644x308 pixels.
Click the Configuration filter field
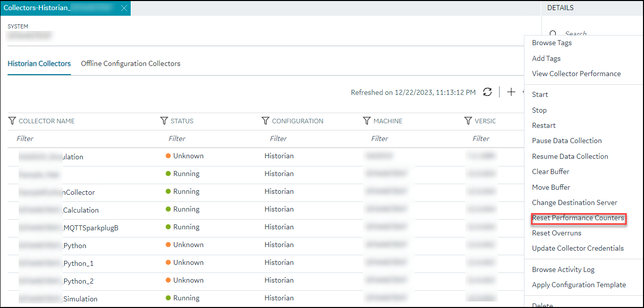[312, 139]
